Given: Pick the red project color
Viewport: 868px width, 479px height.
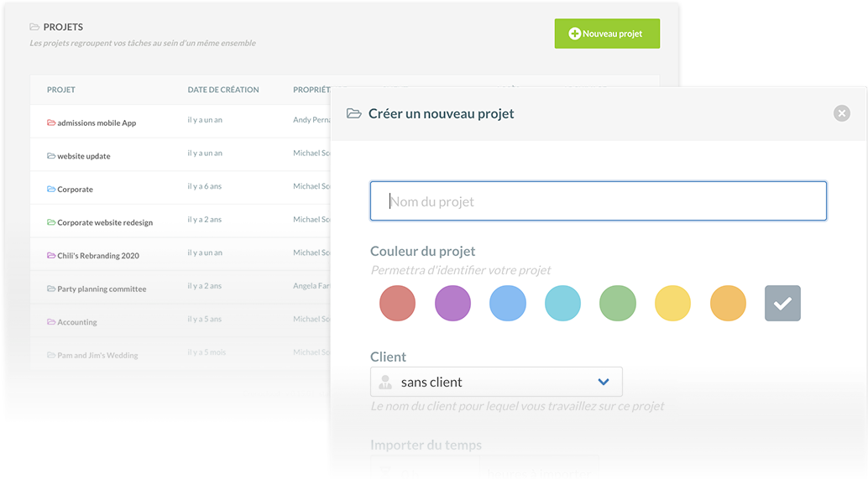Looking at the screenshot, I should click(397, 303).
